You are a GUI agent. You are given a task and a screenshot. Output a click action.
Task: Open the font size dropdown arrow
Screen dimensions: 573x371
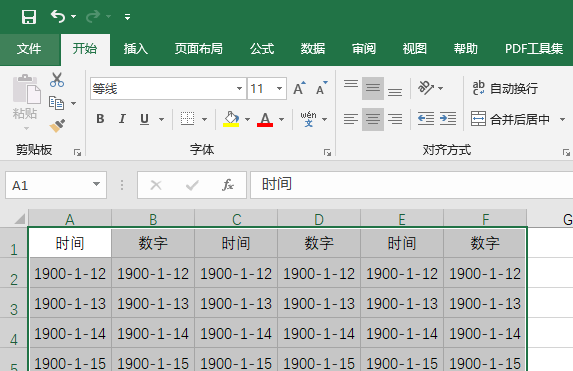[280, 88]
